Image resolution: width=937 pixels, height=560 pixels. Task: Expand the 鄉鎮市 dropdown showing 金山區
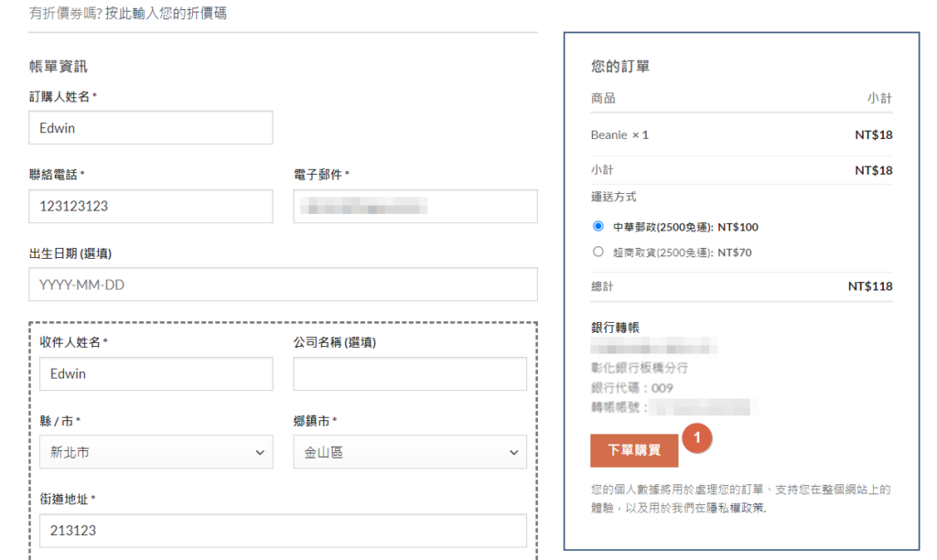tap(409, 452)
